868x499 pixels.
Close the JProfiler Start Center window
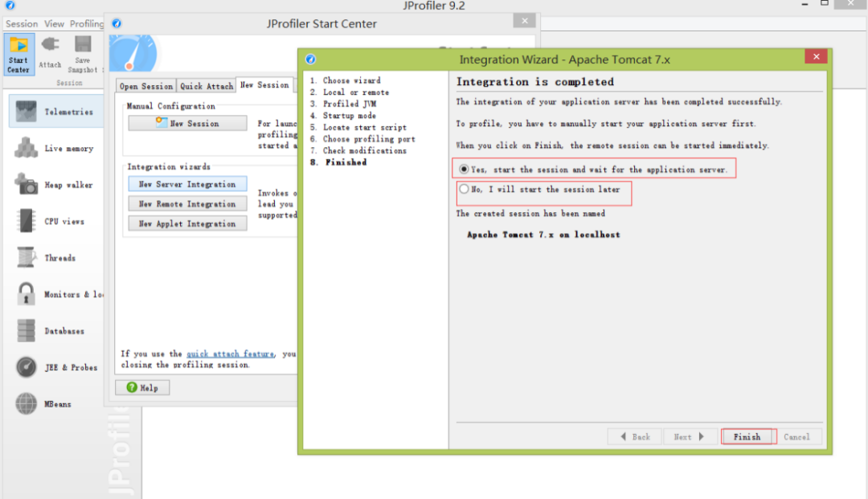[524, 21]
